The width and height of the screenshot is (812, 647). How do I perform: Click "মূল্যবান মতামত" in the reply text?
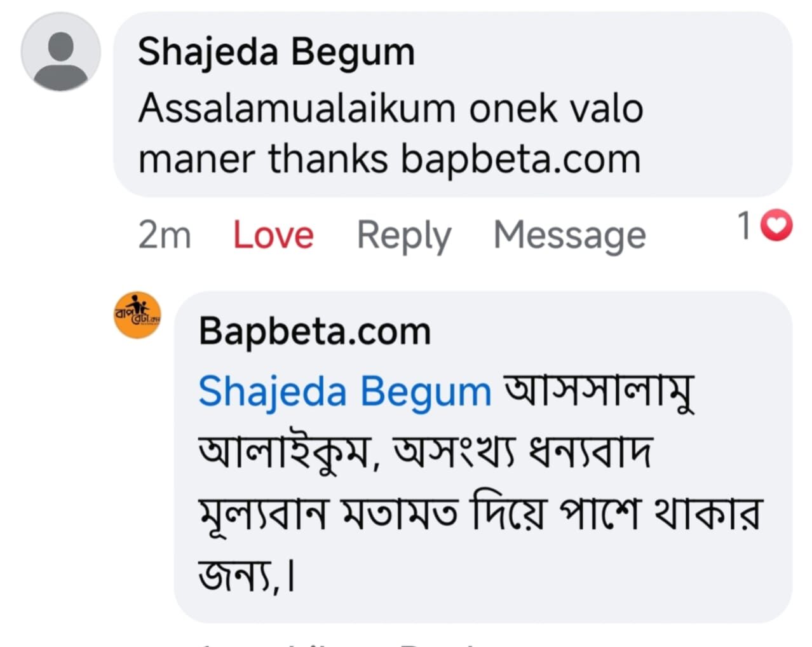click(x=328, y=514)
